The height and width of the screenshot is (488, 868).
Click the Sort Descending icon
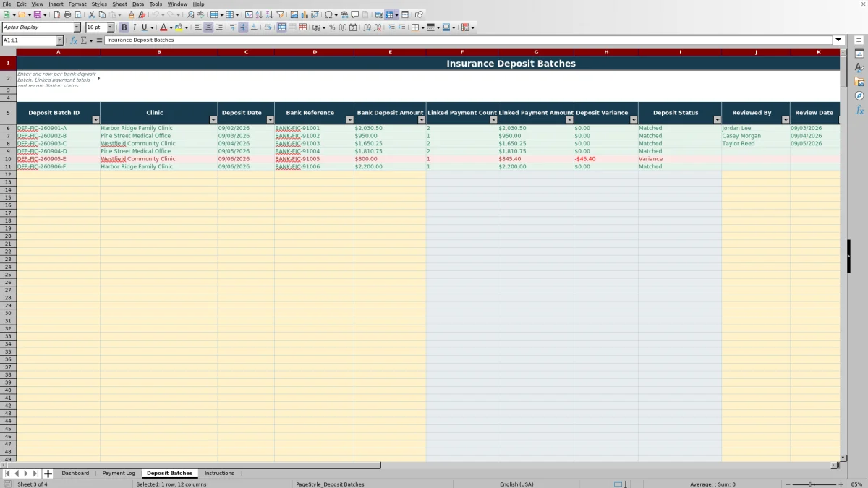(269, 14)
